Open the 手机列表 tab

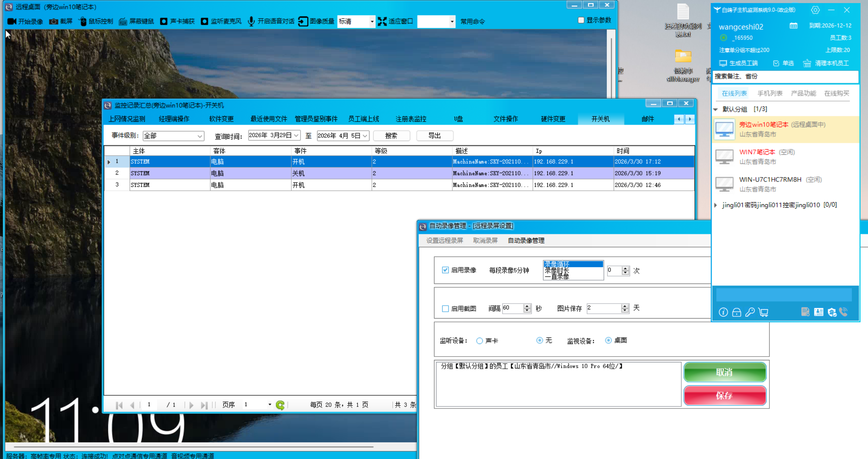[x=770, y=93]
